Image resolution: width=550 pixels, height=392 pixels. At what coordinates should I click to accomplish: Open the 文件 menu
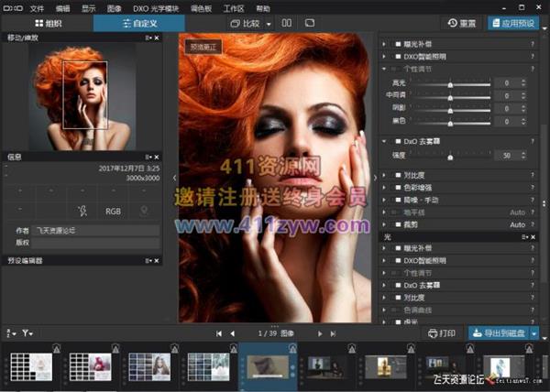37,6
